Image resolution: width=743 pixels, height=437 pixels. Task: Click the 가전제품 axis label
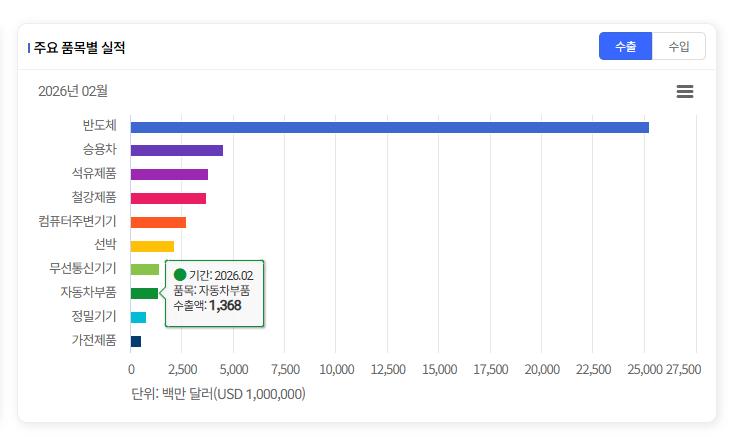point(94,340)
